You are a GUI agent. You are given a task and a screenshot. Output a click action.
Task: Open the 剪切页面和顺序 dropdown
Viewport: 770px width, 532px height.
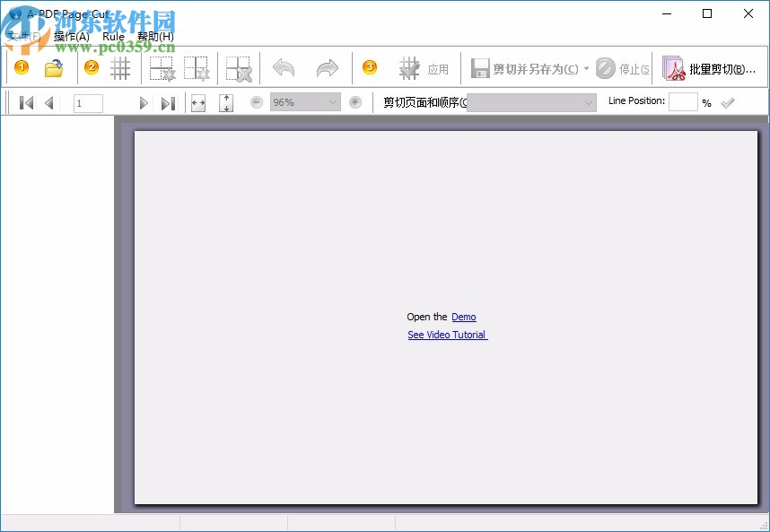(588, 102)
